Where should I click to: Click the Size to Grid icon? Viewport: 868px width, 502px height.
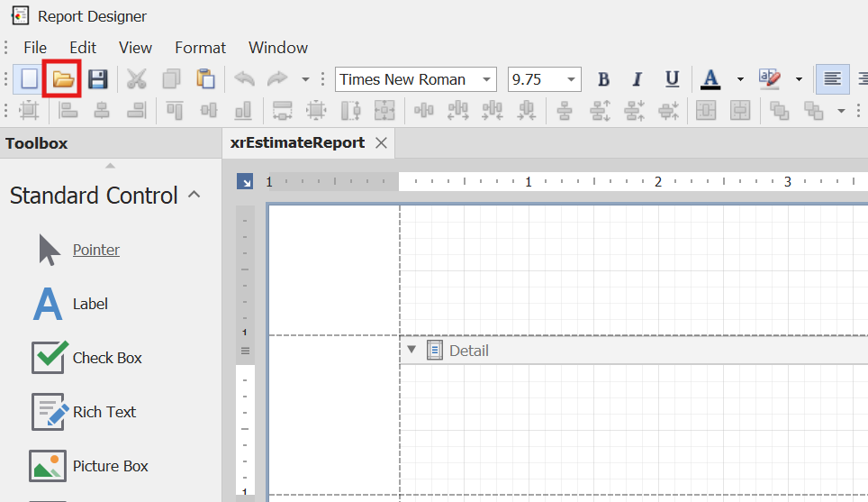click(316, 110)
